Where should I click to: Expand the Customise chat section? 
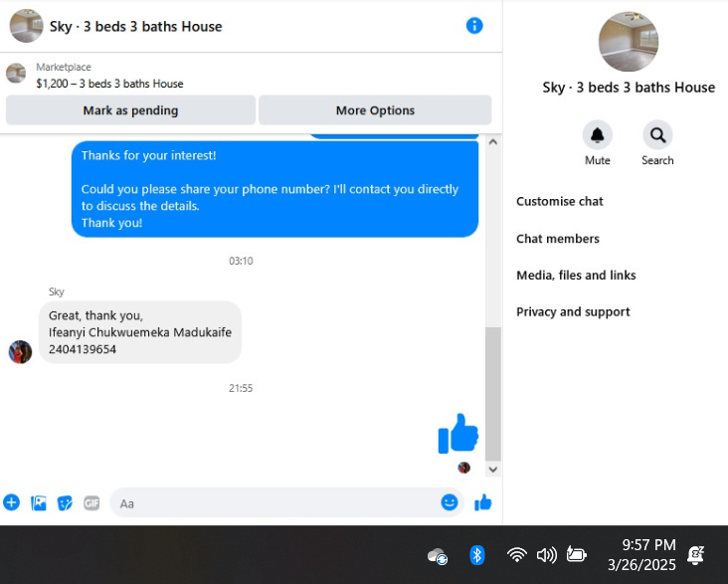click(560, 201)
